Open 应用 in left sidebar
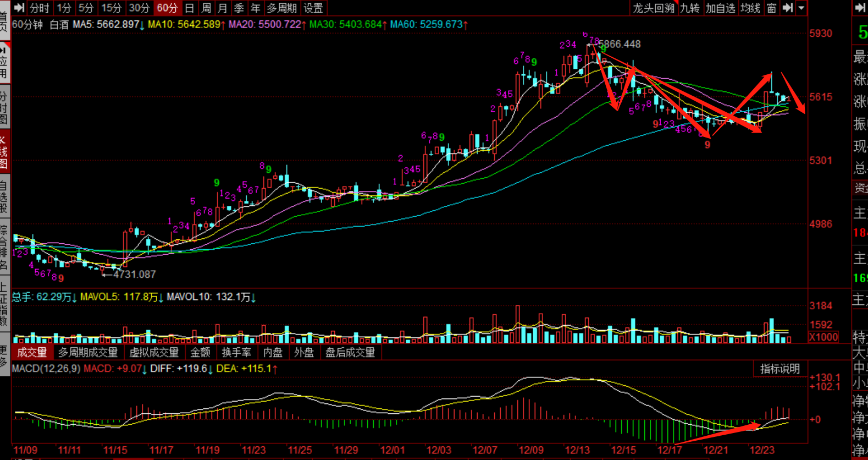Image resolution: width=868 pixels, height=460 pixels. coord(4,63)
